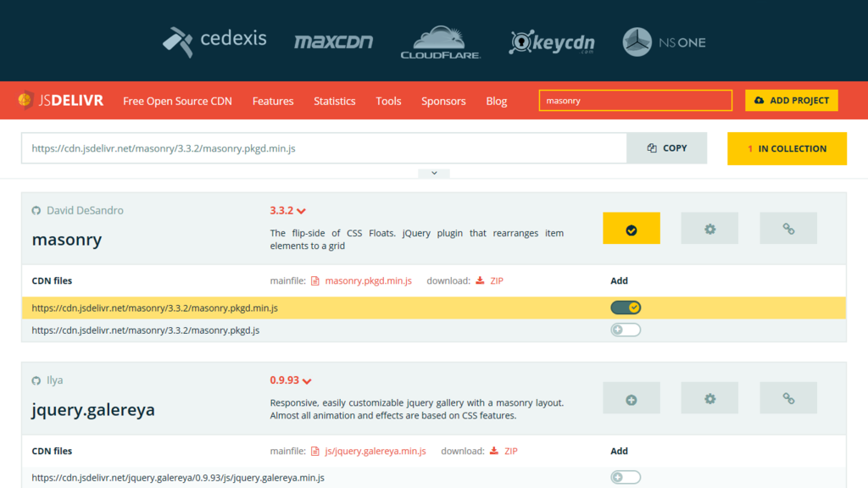Open the Cedexis sponsor logo

pos(214,42)
